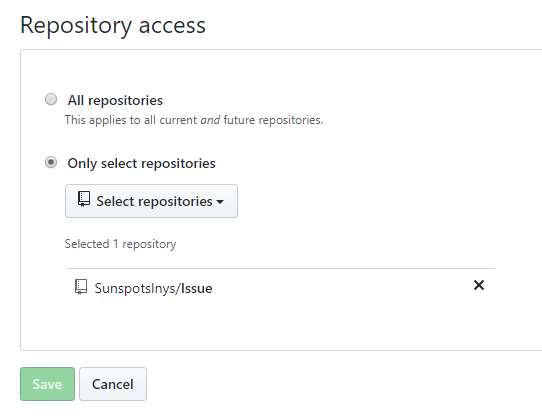This screenshot has width=542, height=416.
Task: Open the "Select repositories" dropdown button
Action: point(151,201)
